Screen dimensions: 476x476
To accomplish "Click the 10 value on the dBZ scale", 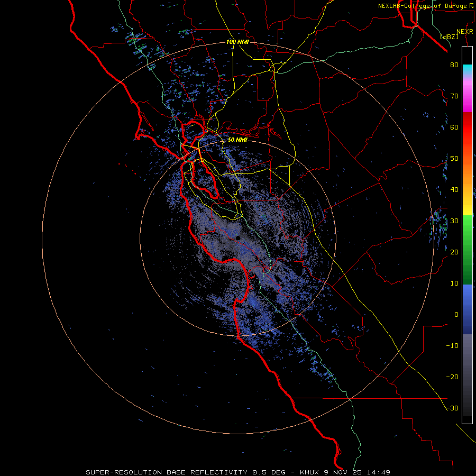I will pos(454,283).
